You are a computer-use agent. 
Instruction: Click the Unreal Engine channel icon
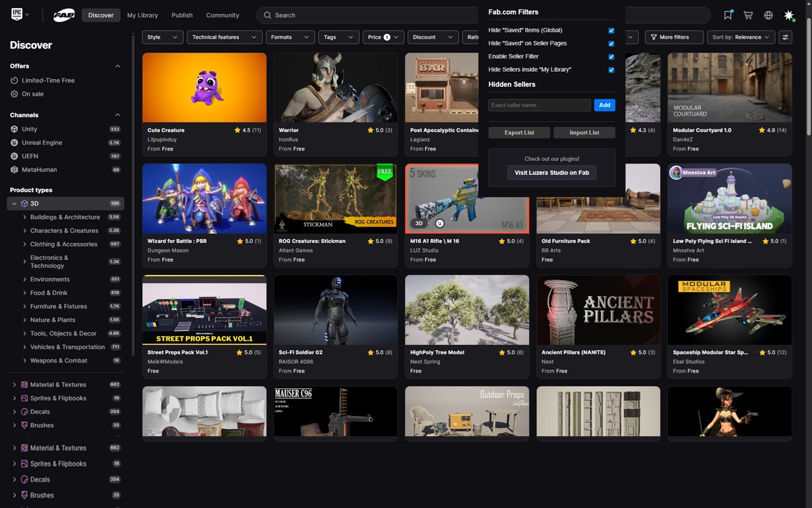[15, 143]
